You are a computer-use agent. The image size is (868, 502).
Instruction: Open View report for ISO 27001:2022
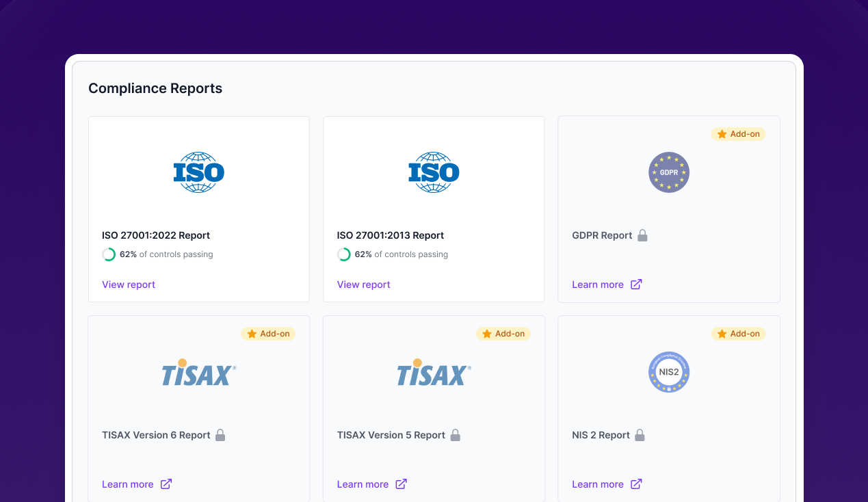pyautogui.click(x=129, y=285)
